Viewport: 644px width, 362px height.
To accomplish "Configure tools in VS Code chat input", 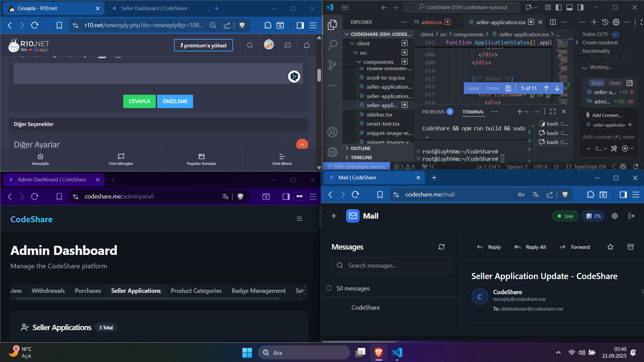I will click(x=614, y=148).
